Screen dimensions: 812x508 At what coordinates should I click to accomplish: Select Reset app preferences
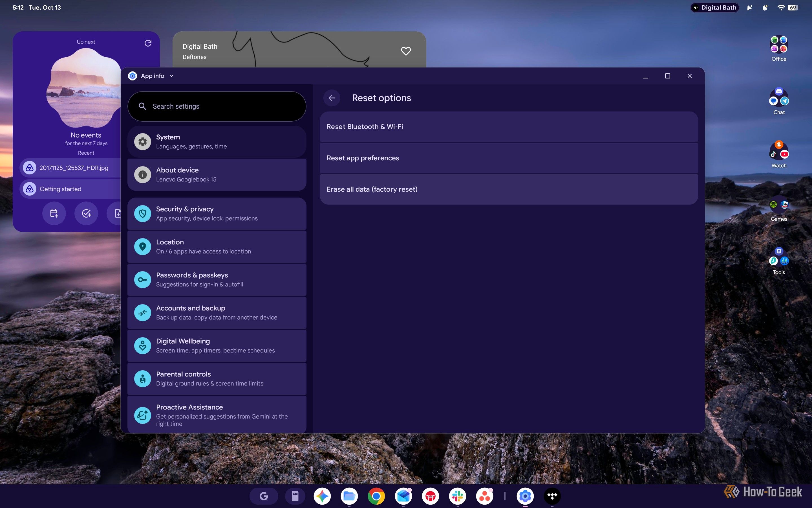coord(509,158)
